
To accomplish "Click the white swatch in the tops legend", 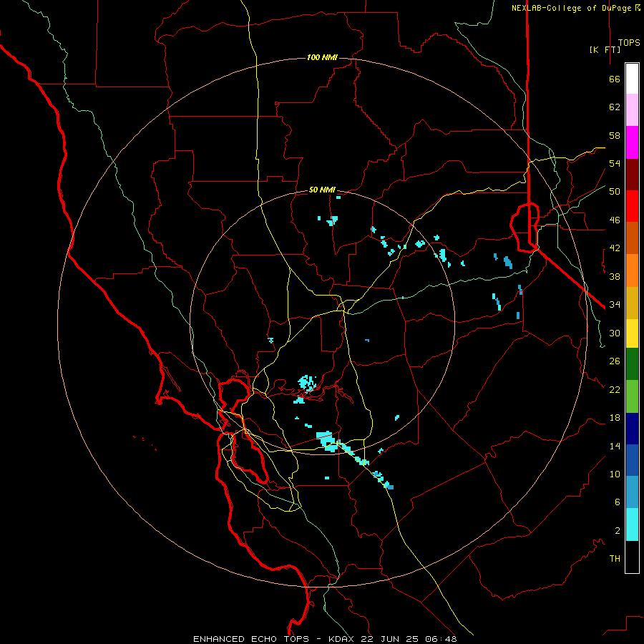I will (x=632, y=79).
